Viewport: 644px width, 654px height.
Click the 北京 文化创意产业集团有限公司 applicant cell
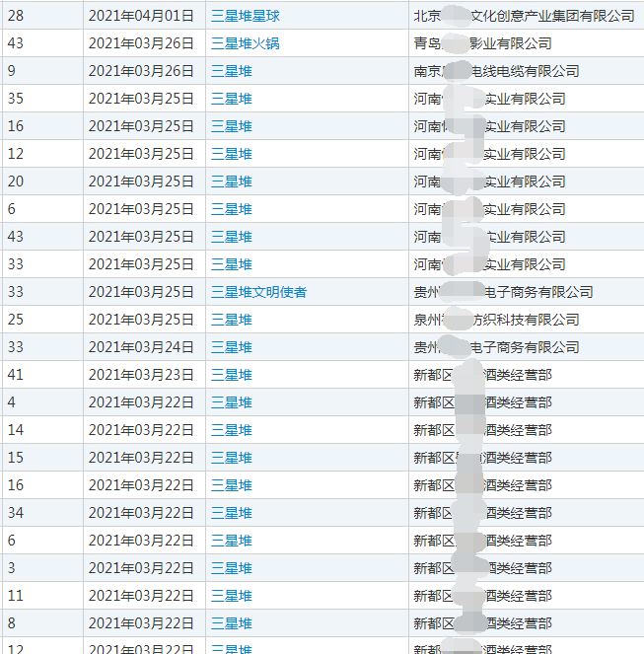coord(524,16)
